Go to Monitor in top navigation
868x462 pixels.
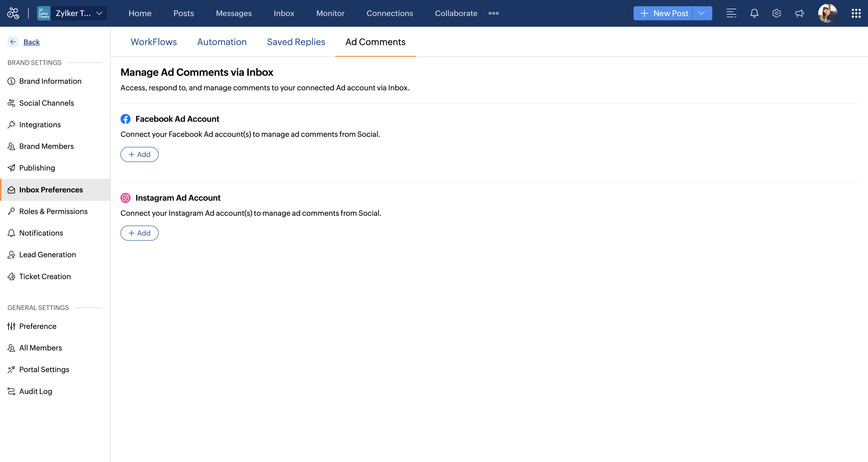330,13
